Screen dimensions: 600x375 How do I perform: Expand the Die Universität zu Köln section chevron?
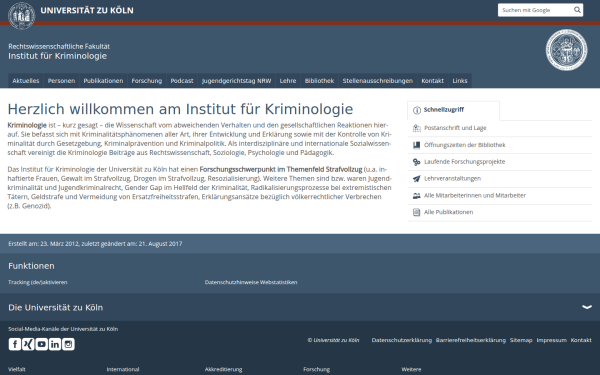coord(587,307)
